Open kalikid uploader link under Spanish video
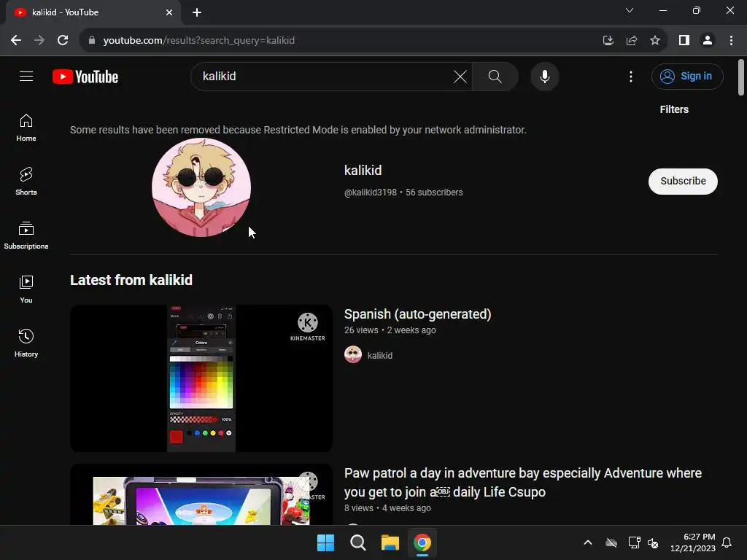 [x=379, y=355]
